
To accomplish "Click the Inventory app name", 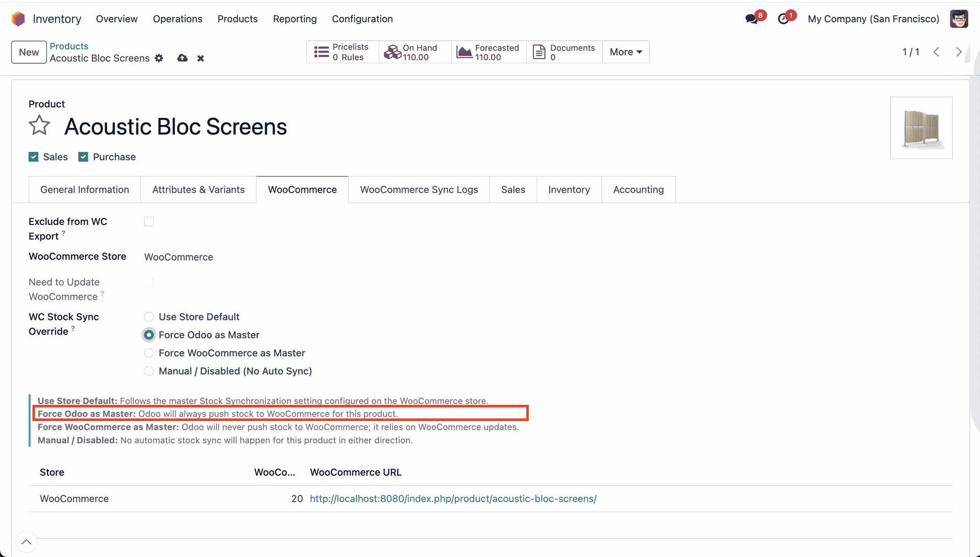I will [x=57, y=19].
